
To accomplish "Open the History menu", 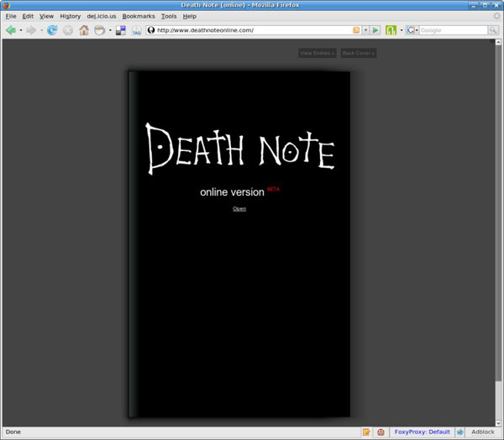I will (70, 16).
